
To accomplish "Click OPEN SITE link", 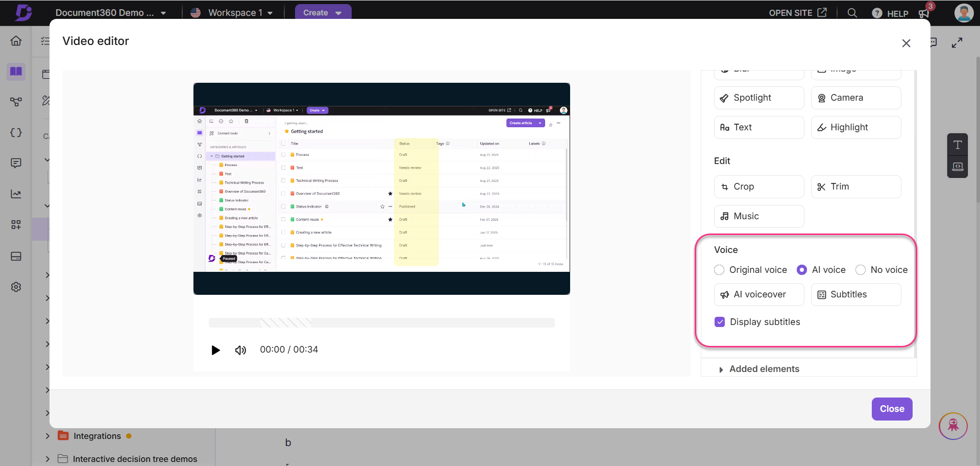I will (798, 13).
